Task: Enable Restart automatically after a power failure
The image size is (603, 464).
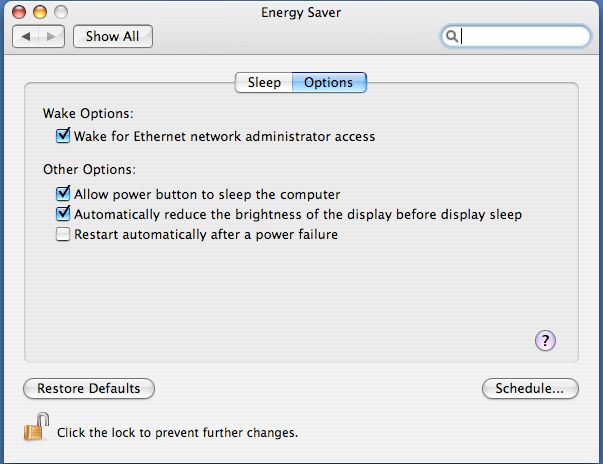Action: [x=64, y=235]
